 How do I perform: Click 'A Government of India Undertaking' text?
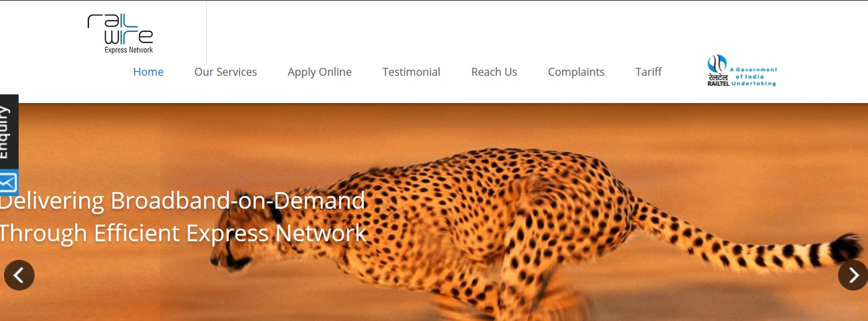click(754, 76)
